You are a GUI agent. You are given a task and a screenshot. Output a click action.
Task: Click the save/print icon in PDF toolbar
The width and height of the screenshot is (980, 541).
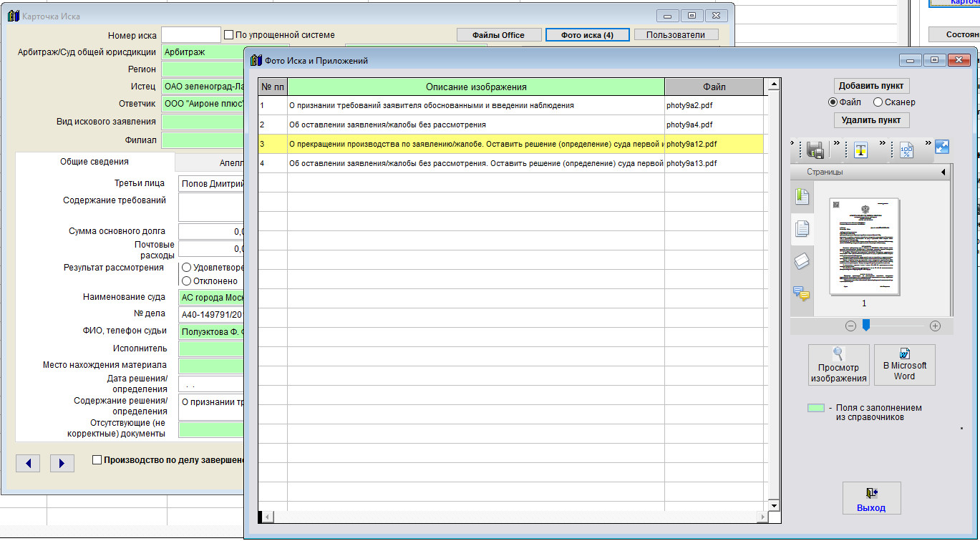point(815,150)
